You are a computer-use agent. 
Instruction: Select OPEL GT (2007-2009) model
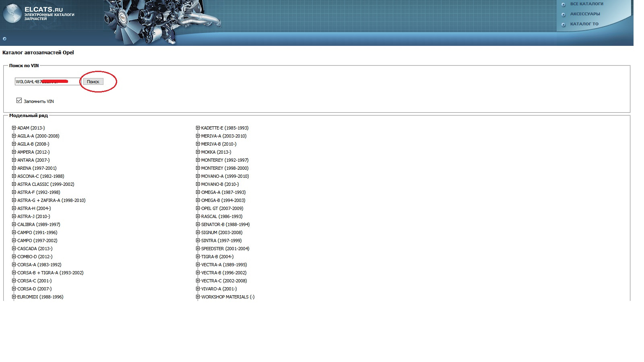tap(222, 208)
